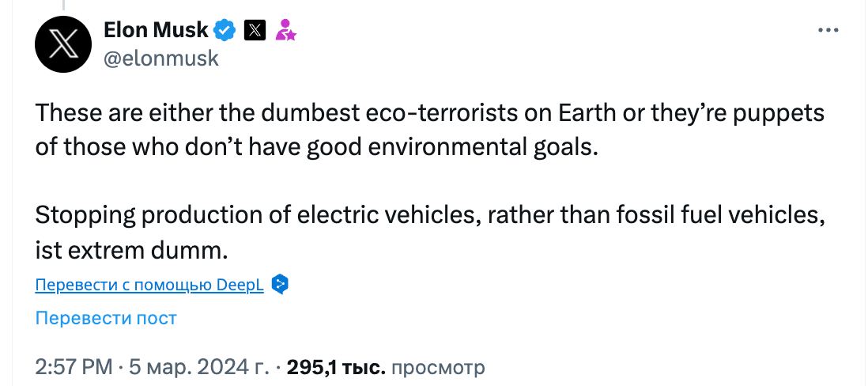Click the 'просмотр' views label
The image size is (868, 386).
coord(437,367)
